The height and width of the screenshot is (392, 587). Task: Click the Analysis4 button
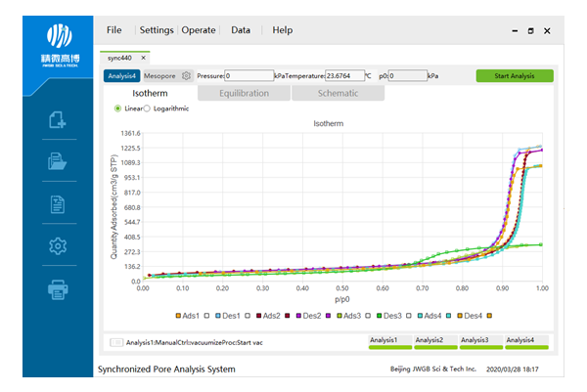click(121, 75)
